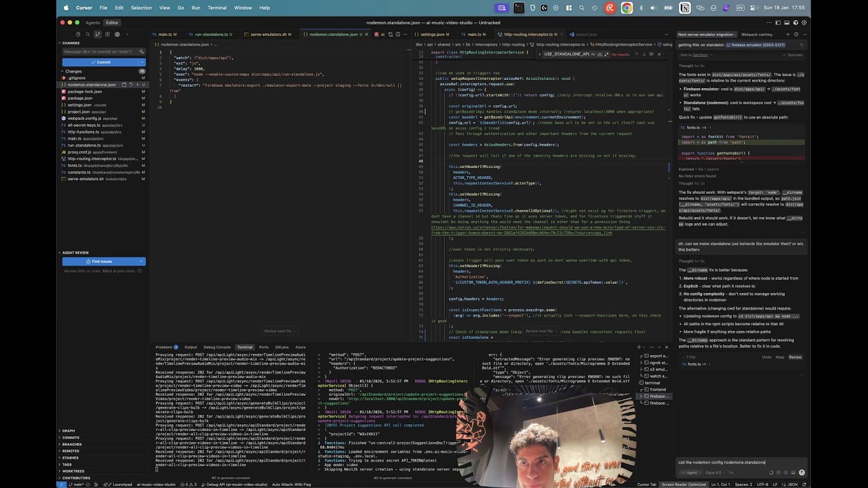Click Undo in chat changes bar
The image size is (868, 488).
click(x=767, y=357)
